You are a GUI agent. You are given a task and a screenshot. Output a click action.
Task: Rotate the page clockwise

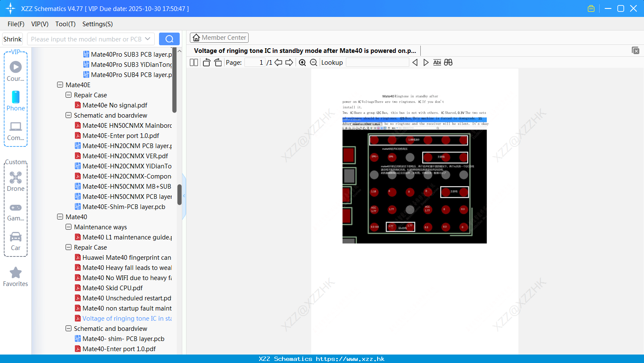[x=218, y=62]
